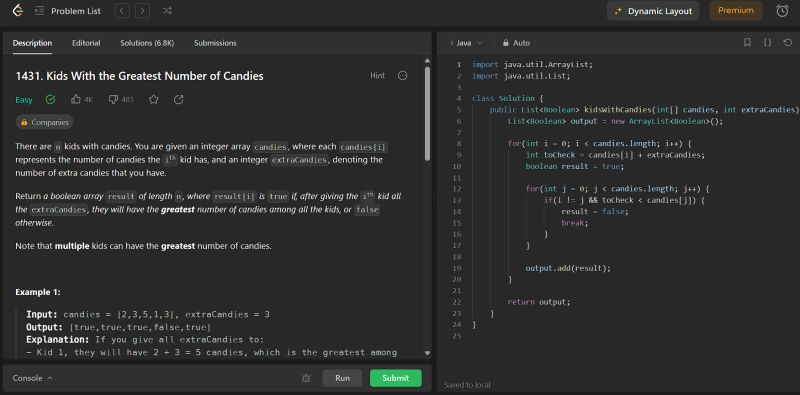Click the green Submit button
Screen dimensions: 800x395
pos(396,378)
